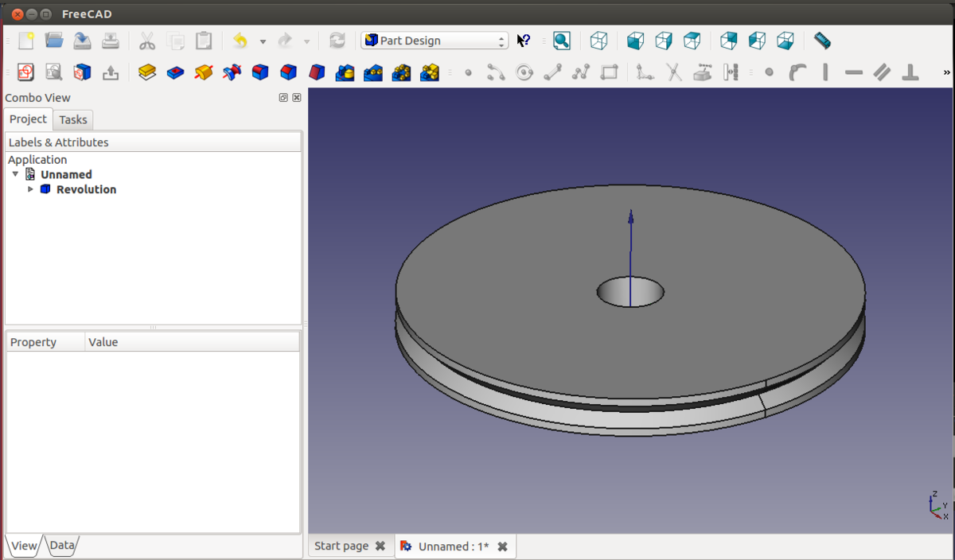The image size is (955, 560).
Task: Click the What's This help cursor icon
Action: tap(524, 41)
